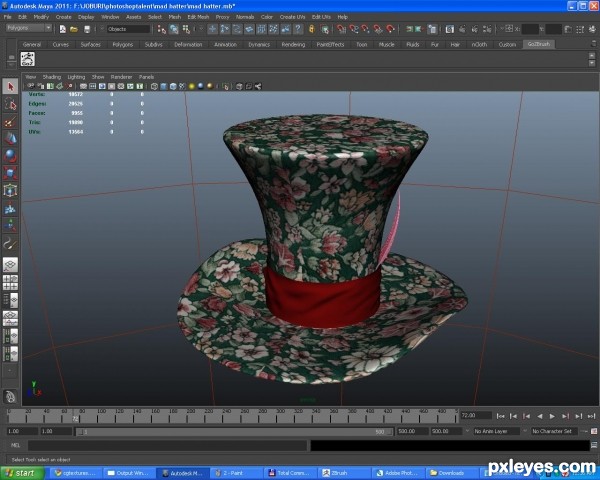600x480 pixels.
Task: Switch to the Rendering shelf tab
Action: pyautogui.click(x=293, y=44)
